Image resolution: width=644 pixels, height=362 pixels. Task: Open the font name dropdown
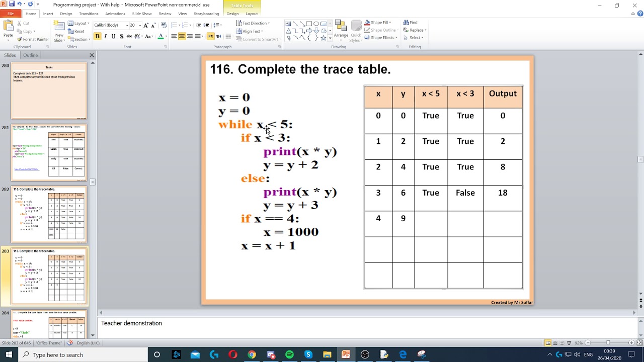click(x=126, y=25)
